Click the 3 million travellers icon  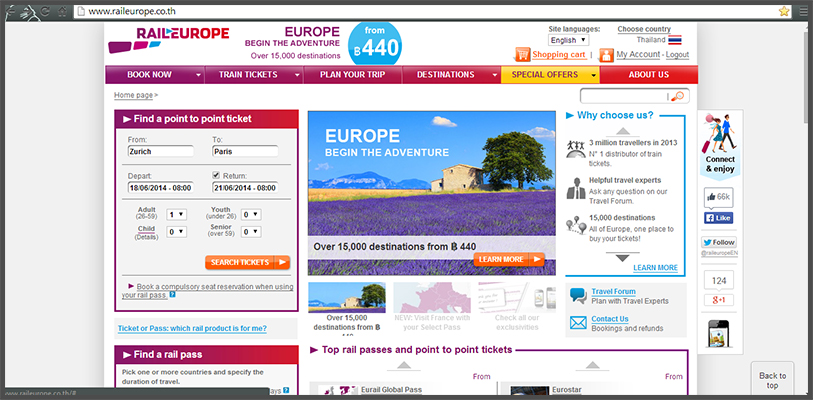coord(576,148)
